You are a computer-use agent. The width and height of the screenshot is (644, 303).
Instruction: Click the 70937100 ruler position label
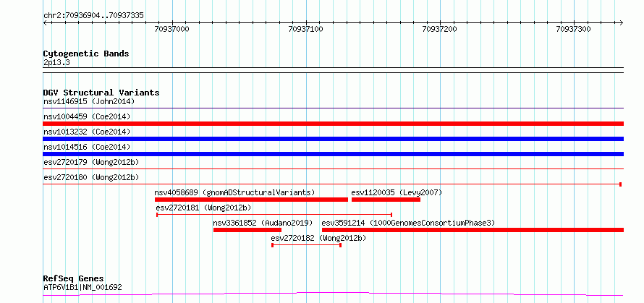click(305, 29)
